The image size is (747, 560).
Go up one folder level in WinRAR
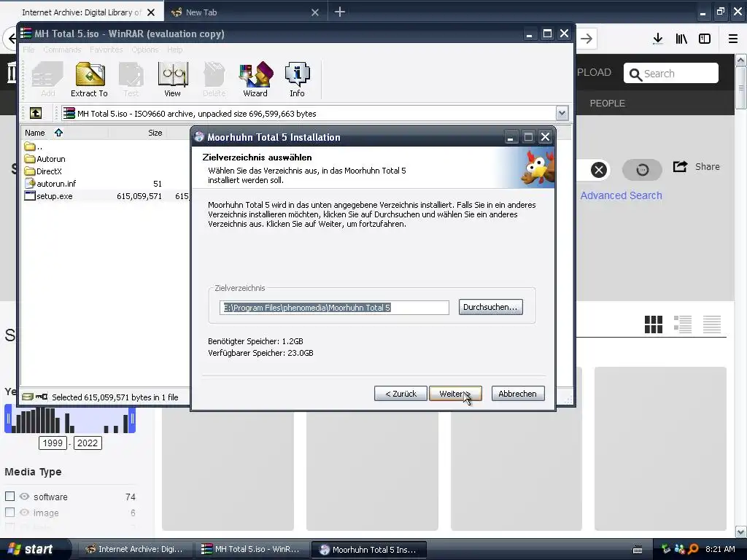(x=36, y=113)
